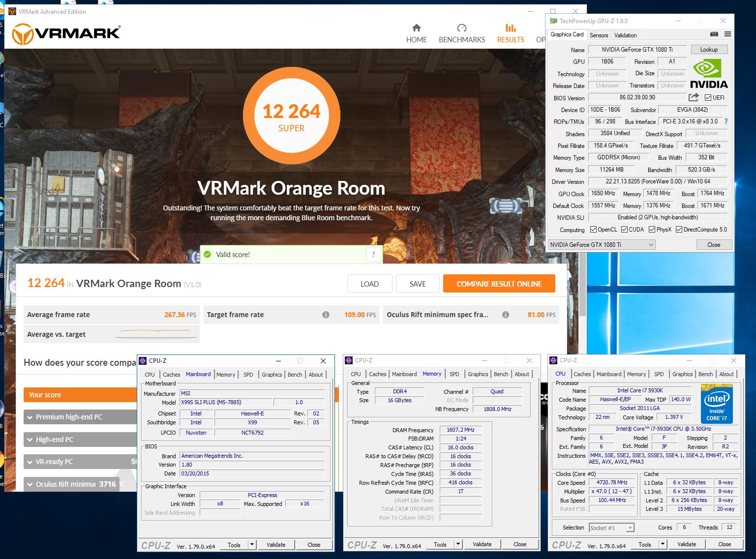Open Caches tab in right CPU-Z window
The height and width of the screenshot is (559, 756).
coord(582,374)
